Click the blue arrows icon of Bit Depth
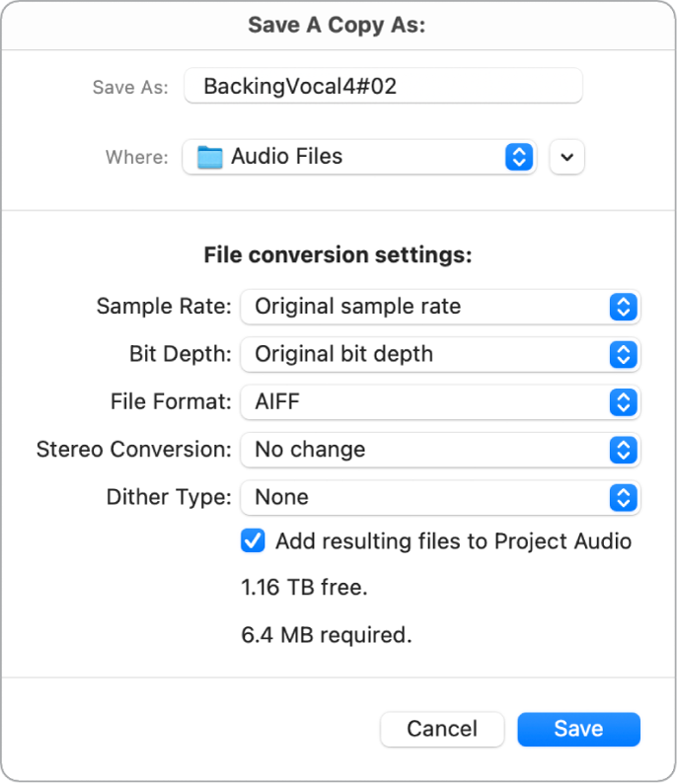The width and height of the screenshot is (677, 784). (623, 354)
